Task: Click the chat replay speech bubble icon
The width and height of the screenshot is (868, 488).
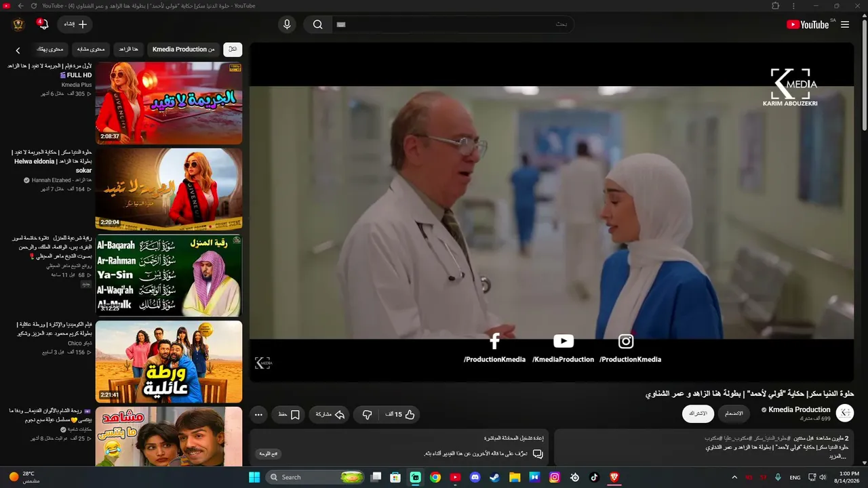Action: (x=538, y=453)
